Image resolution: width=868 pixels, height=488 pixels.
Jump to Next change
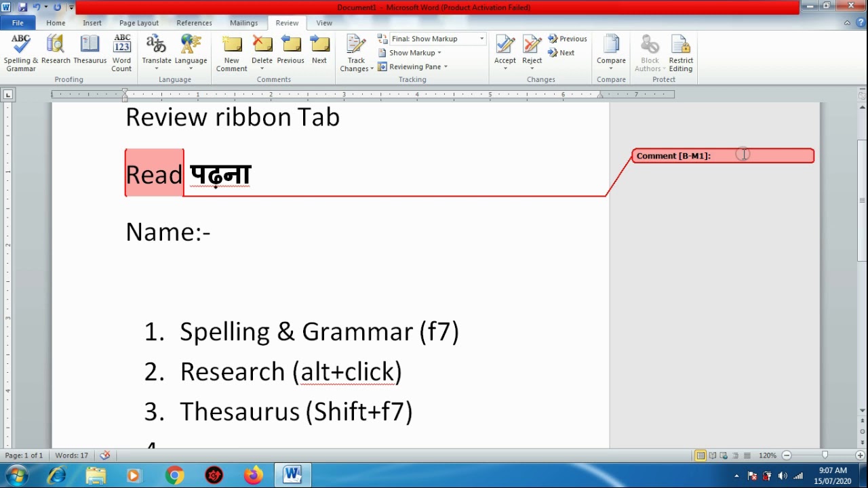point(561,53)
